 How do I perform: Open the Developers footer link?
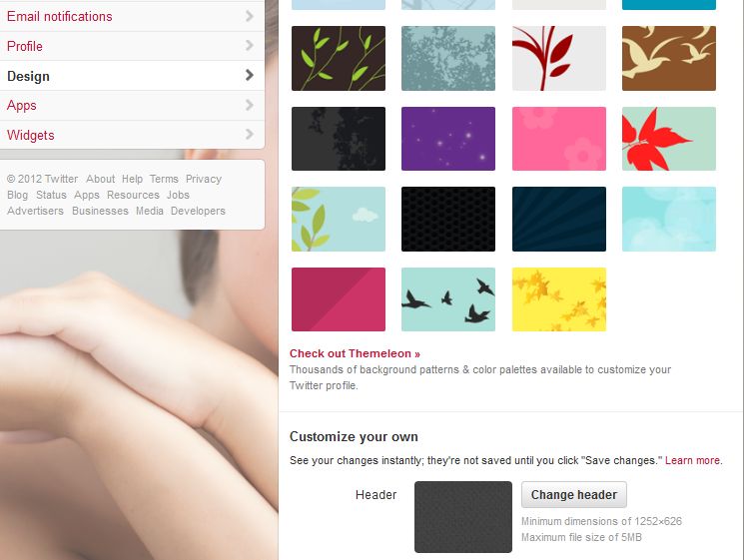(198, 211)
